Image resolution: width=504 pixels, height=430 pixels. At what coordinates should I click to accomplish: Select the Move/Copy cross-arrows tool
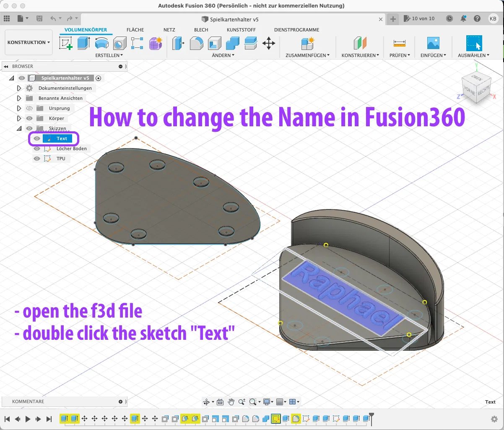269,43
